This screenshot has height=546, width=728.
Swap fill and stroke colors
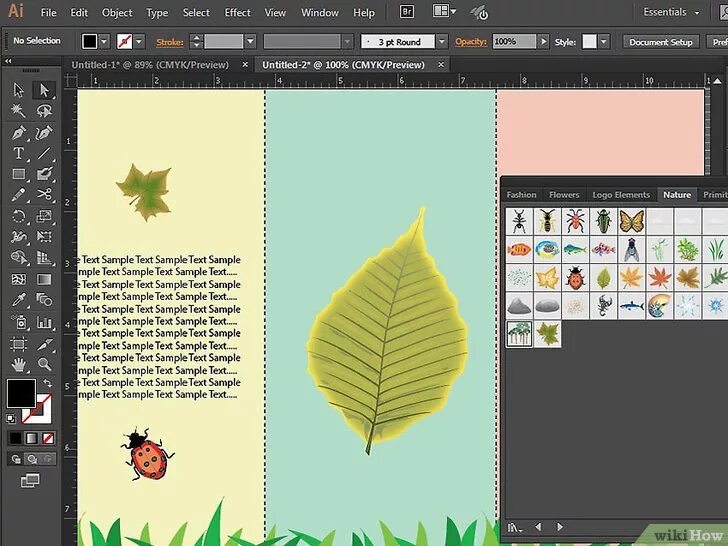47,383
